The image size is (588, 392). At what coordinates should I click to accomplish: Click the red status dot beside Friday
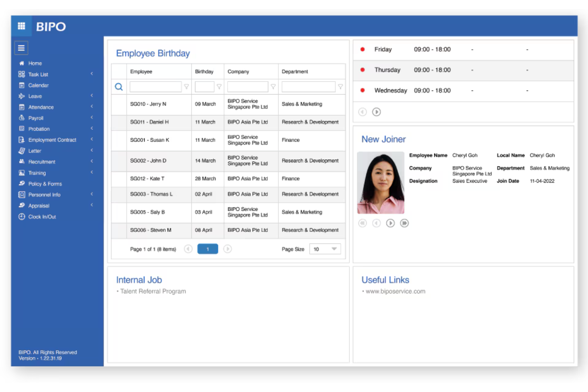coord(362,49)
